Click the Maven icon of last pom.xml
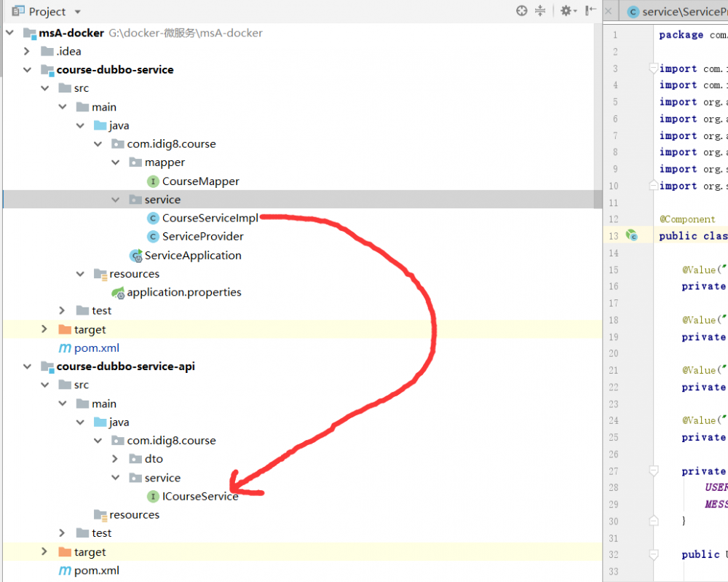This screenshot has height=582, width=728. [65, 570]
